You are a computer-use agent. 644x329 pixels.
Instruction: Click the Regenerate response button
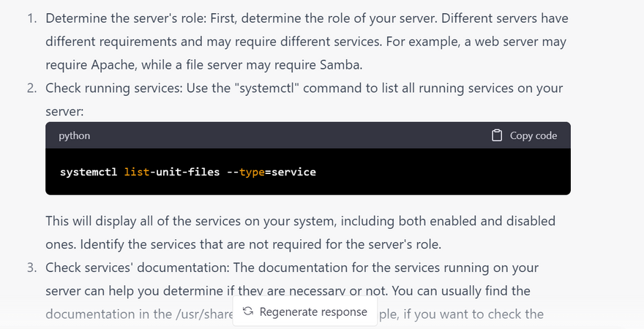(x=305, y=311)
